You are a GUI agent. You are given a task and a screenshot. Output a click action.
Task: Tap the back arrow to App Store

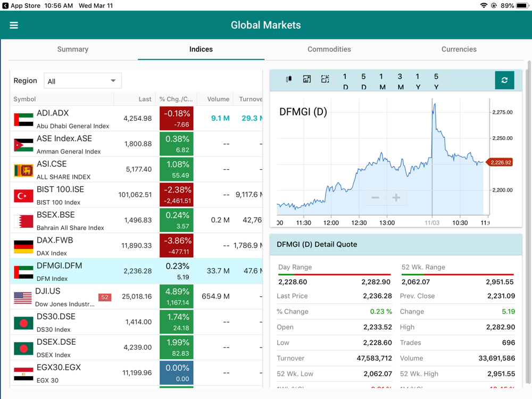[x=5, y=5]
